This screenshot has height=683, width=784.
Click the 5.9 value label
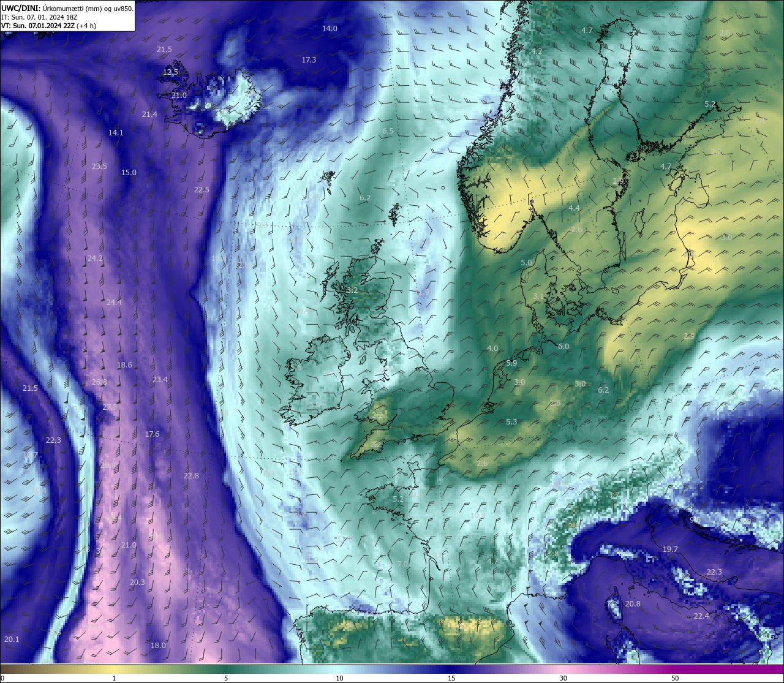click(x=511, y=363)
